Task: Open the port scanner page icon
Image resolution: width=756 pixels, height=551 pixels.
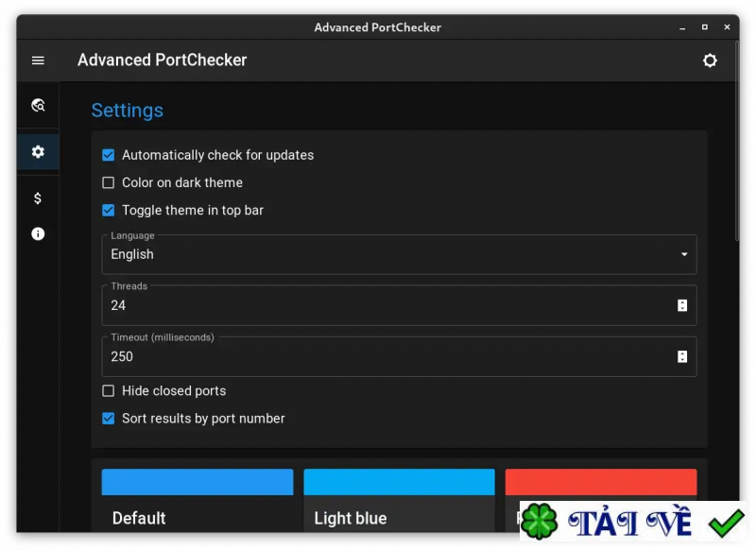Action: (38, 105)
